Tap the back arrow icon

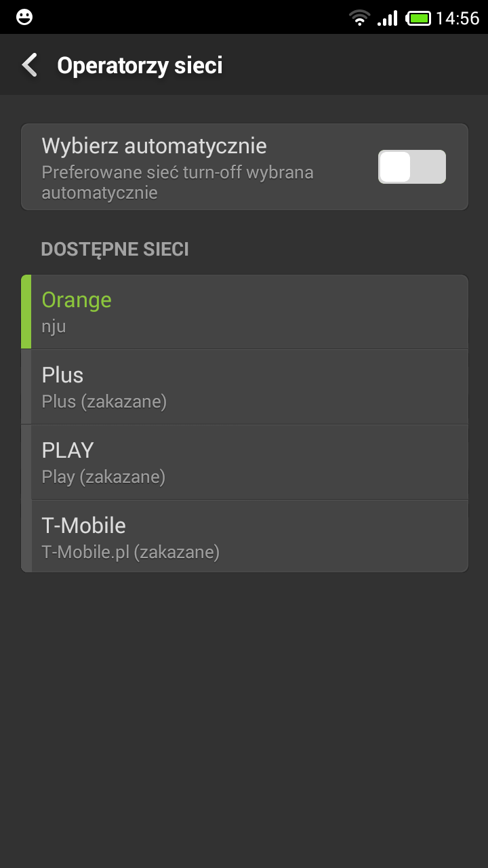[29, 65]
